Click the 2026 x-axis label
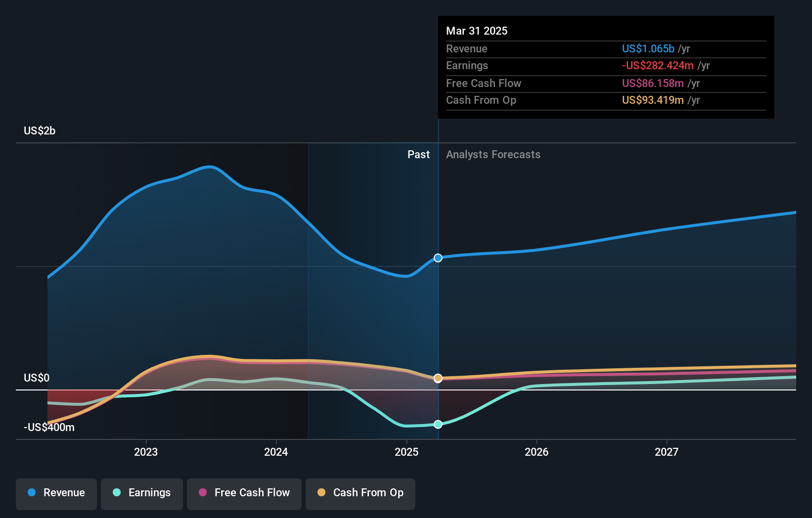Viewport: 812px width, 518px height. tap(537, 452)
